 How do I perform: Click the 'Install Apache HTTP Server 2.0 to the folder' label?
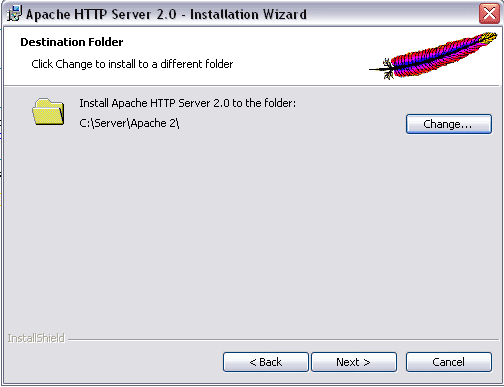pyautogui.click(x=188, y=103)
